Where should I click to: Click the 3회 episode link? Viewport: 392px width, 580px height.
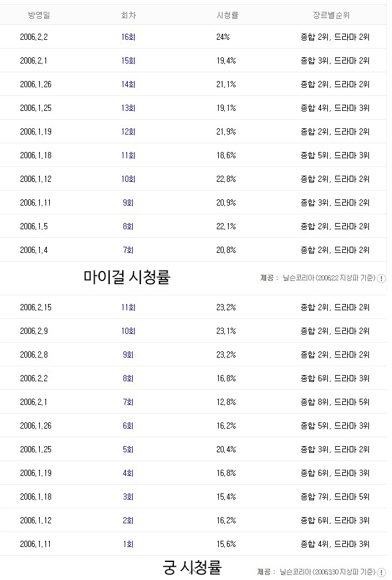pos(128,497)
